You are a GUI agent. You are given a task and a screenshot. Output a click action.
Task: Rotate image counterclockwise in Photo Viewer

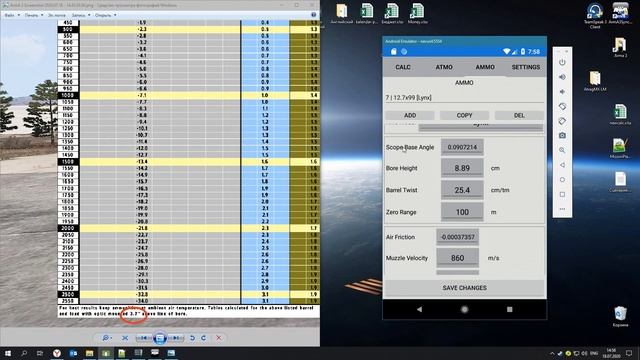click(192, 338)
